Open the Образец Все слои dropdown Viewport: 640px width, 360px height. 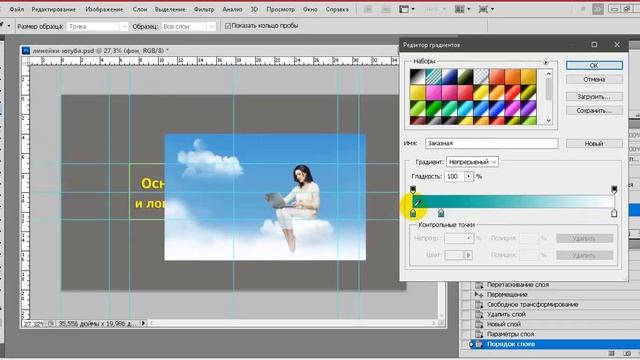pos(189,27)
